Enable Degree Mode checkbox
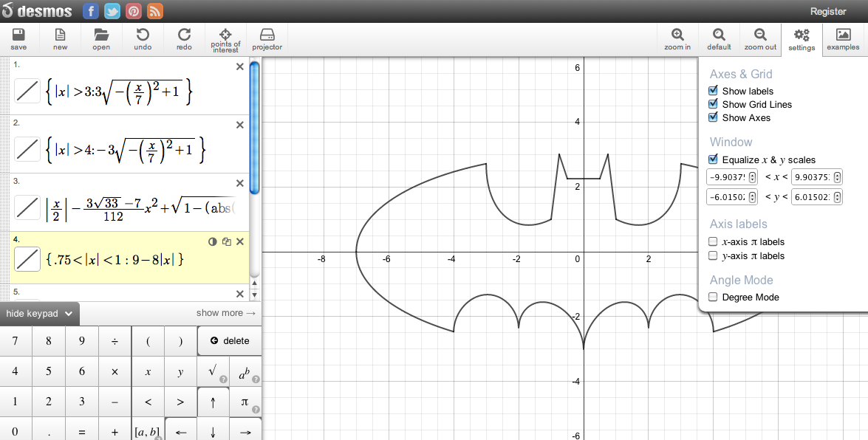The height and width of the screenshot is (440, 868). tap(713, 297)
